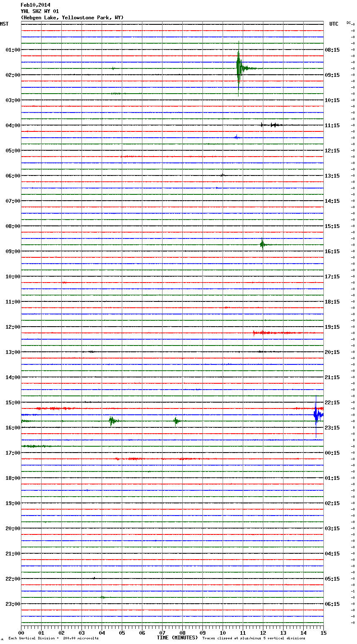Click the UTC time zone label

pos(334,24)
